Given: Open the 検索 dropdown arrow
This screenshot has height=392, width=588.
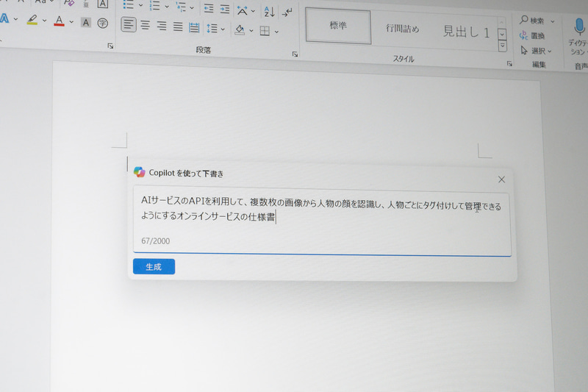Looking at the screenshot, I should [x=553, y=22].
